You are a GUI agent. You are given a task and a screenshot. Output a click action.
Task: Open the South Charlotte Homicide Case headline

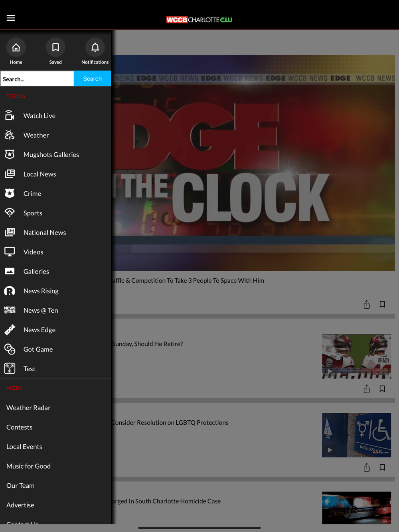tap(166, 501)
